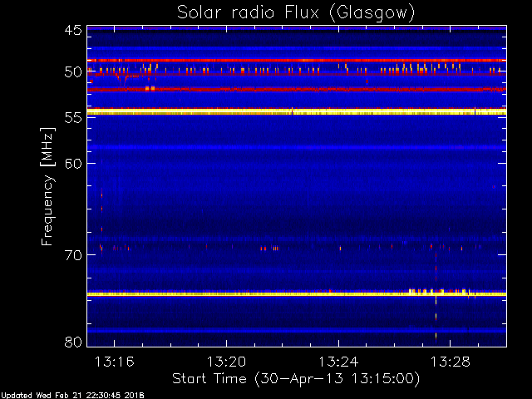
Task: Click the red horizontal band just above 50 MHz
Action: coord(297,60)
